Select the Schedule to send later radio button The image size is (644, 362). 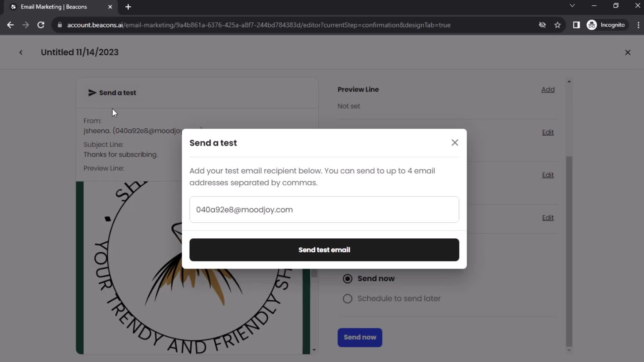click(x=348, y=298)
